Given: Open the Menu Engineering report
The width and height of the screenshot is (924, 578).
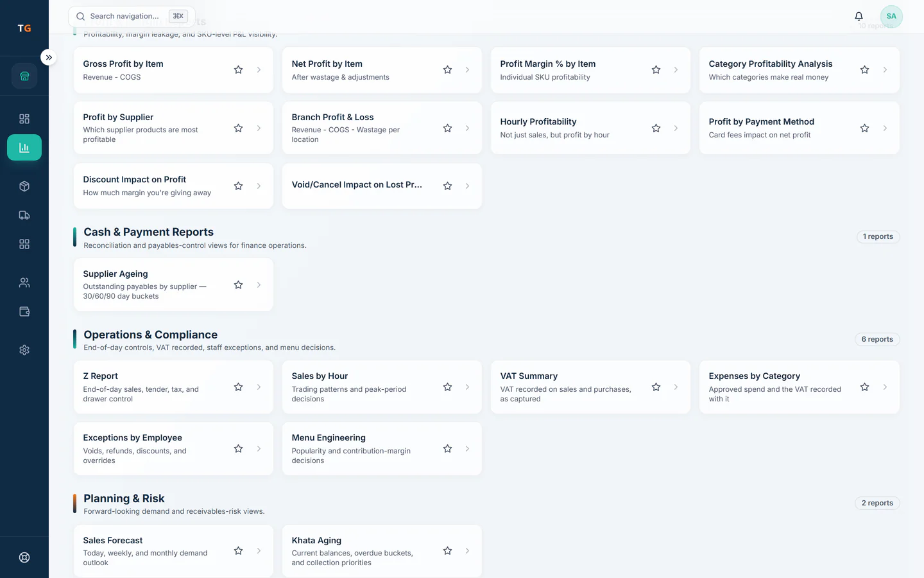Looking at the screenshot, I should (382, 449).
